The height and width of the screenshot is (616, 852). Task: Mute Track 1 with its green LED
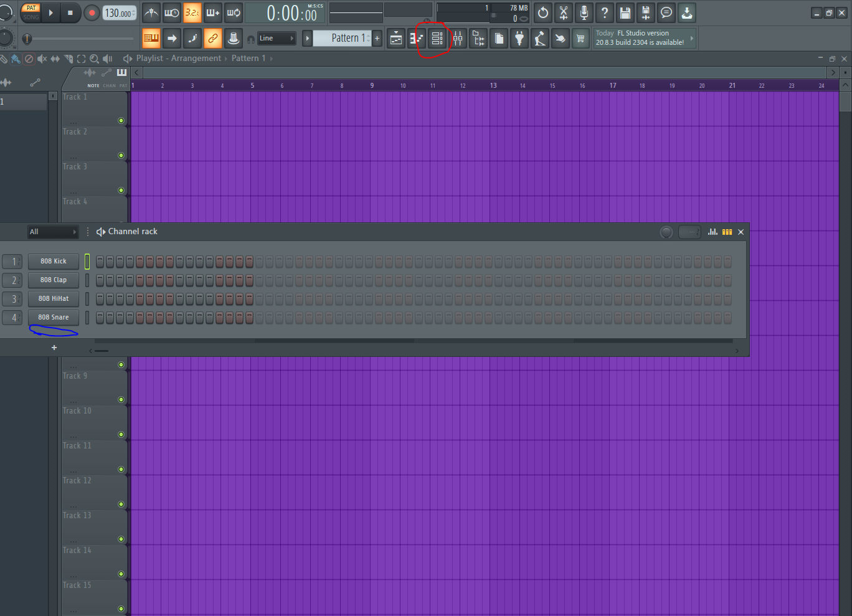tap(121, 121)
